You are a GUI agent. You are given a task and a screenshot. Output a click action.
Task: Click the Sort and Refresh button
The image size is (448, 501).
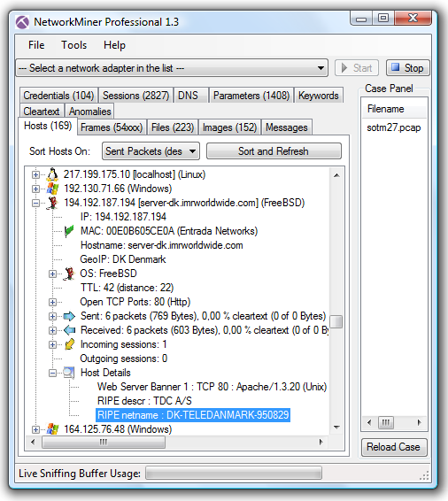tap(274, 150)
